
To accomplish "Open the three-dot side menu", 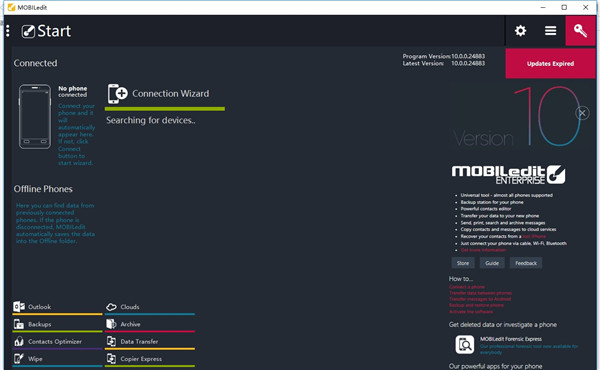I will 8,31.
